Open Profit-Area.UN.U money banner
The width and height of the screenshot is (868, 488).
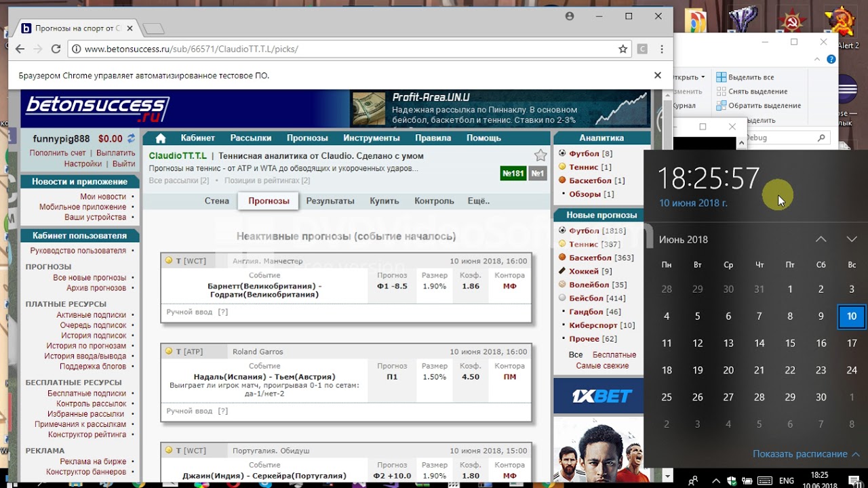point(500,109)
